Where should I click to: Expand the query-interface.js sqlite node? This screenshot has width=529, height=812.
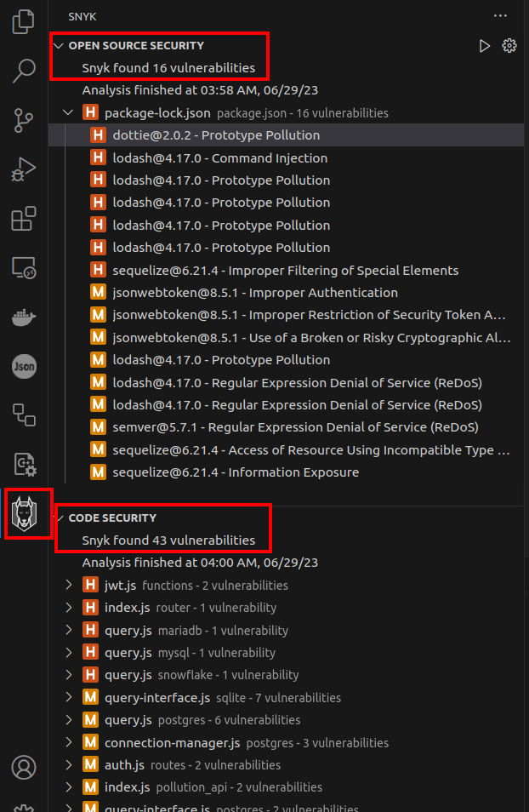[69, 698]
